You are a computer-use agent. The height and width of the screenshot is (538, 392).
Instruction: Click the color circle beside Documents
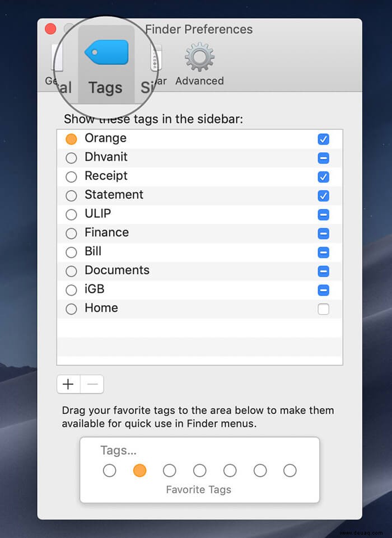(x=71, y=271)
